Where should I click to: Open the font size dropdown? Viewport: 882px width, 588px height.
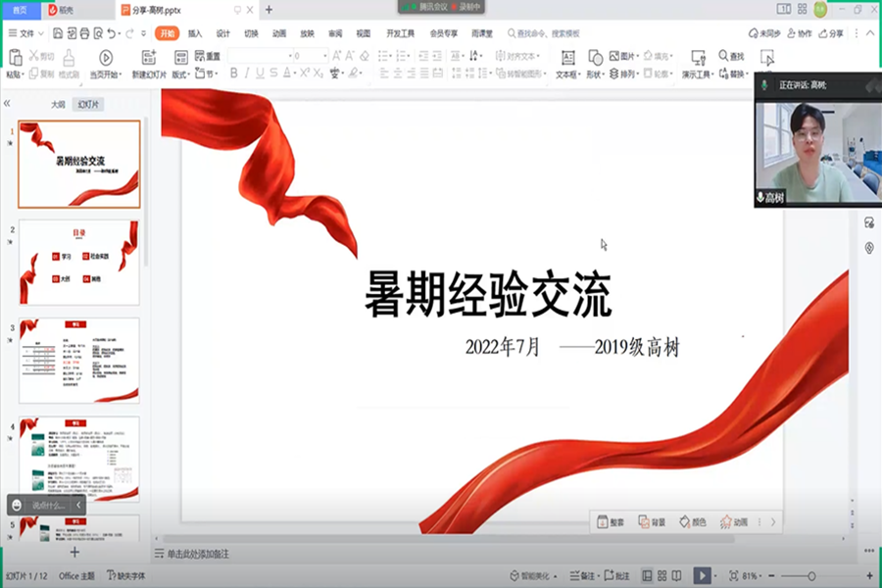324,57
